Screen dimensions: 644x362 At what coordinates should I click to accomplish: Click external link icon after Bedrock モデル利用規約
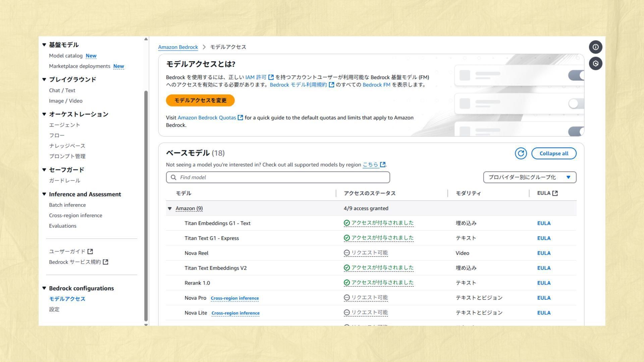pos(331,84)
